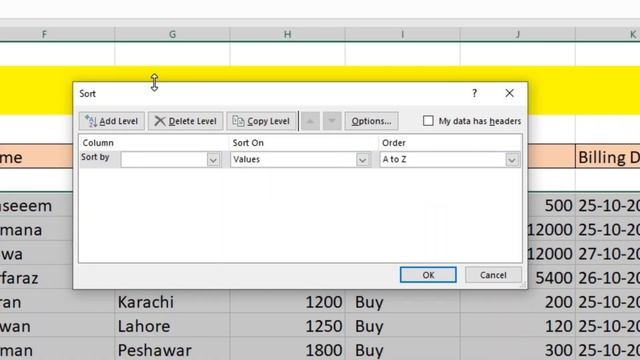The height and width of the screenshot is (360, 640).
Task: Click the cell with value 5400
Action: 551,278
